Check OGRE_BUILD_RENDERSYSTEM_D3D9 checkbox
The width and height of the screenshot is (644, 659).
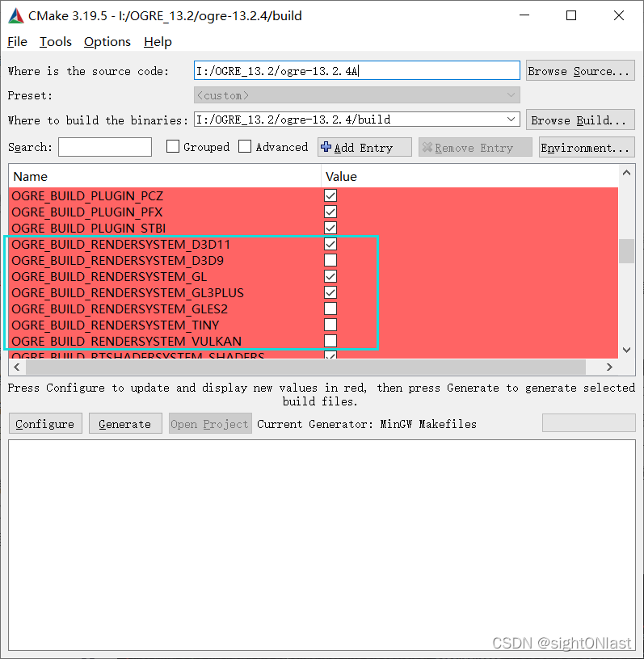330,260
